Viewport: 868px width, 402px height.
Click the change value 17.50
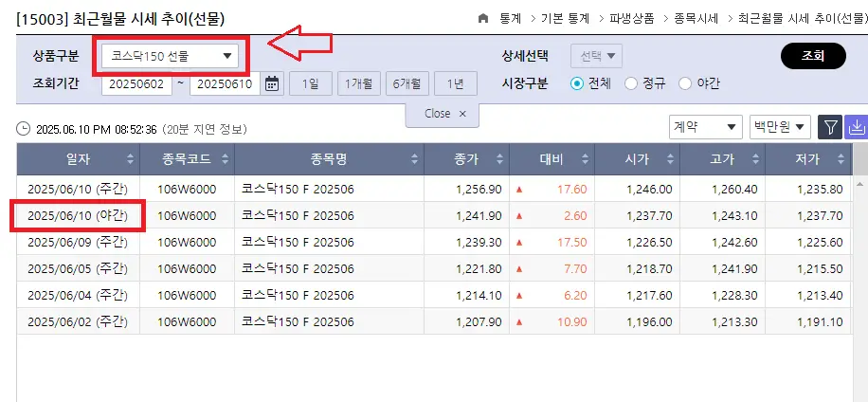click(x=571, y=243)
